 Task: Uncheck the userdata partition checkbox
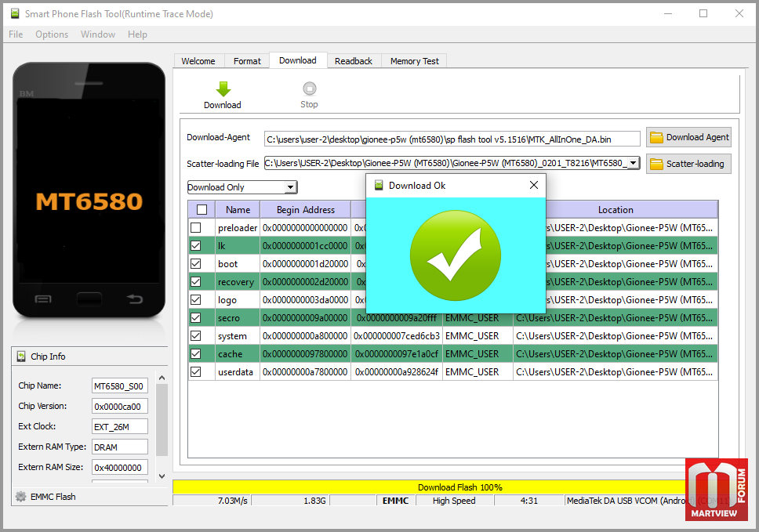click(195, 372)
